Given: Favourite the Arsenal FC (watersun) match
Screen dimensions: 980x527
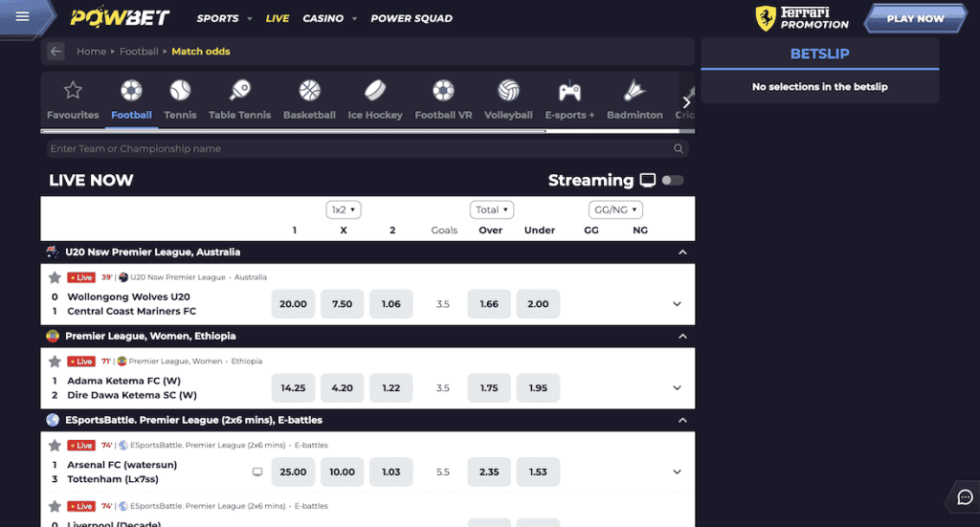Looking at the screenshot, I should click(55, 445).
